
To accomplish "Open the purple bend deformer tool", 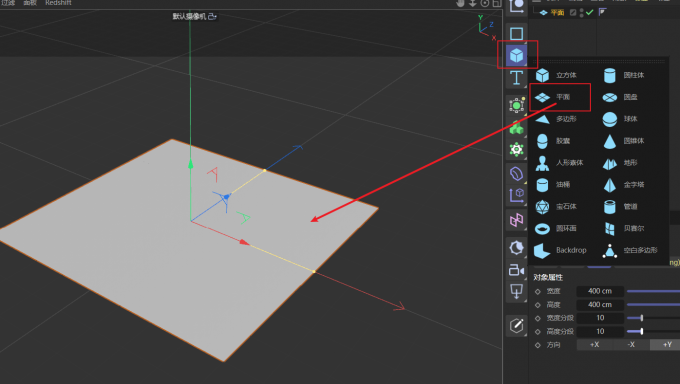I will coord(517,174).
